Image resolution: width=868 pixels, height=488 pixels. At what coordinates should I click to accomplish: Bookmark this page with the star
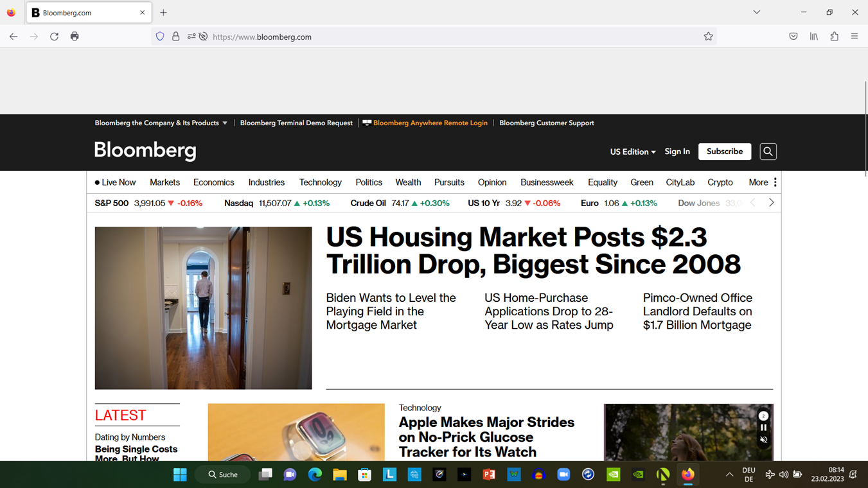[x=708, y=37]
